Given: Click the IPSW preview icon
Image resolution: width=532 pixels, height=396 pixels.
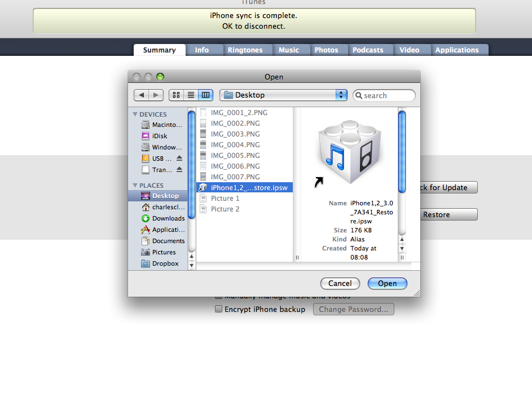Looking at the screenshot, I should pos(349,152).
